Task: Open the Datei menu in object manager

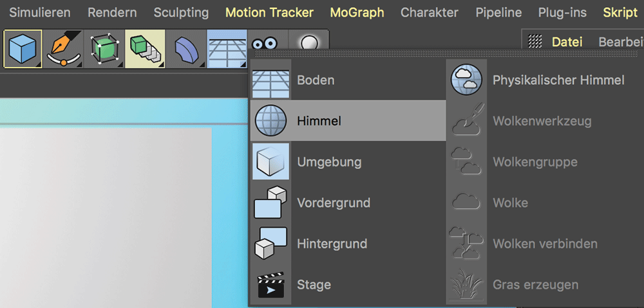Action: [567, 42]
